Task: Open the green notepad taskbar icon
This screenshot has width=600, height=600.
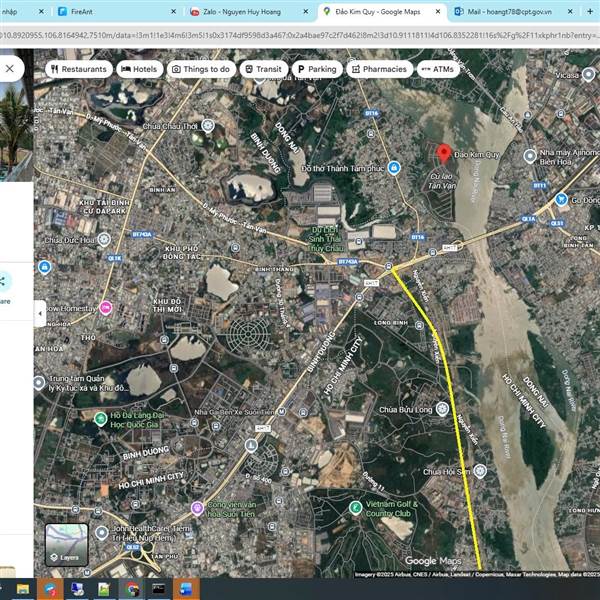Action: pyautogui.click(x=104, y=589)
